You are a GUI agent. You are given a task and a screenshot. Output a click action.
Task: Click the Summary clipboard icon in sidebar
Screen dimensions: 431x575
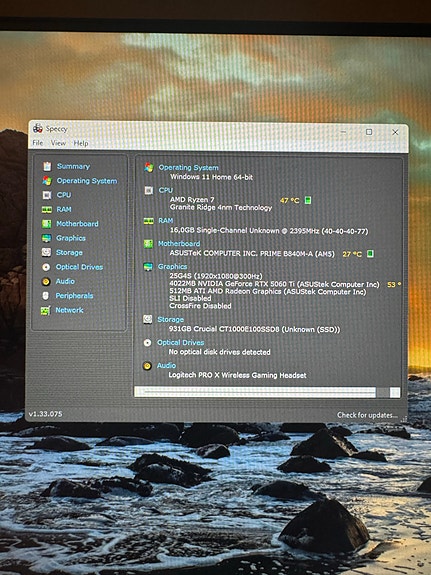point(47,166)
